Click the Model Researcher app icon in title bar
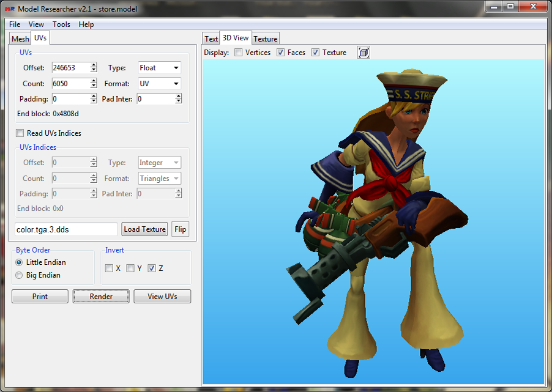The image size is (552, 392). click(x=10, y=9)
